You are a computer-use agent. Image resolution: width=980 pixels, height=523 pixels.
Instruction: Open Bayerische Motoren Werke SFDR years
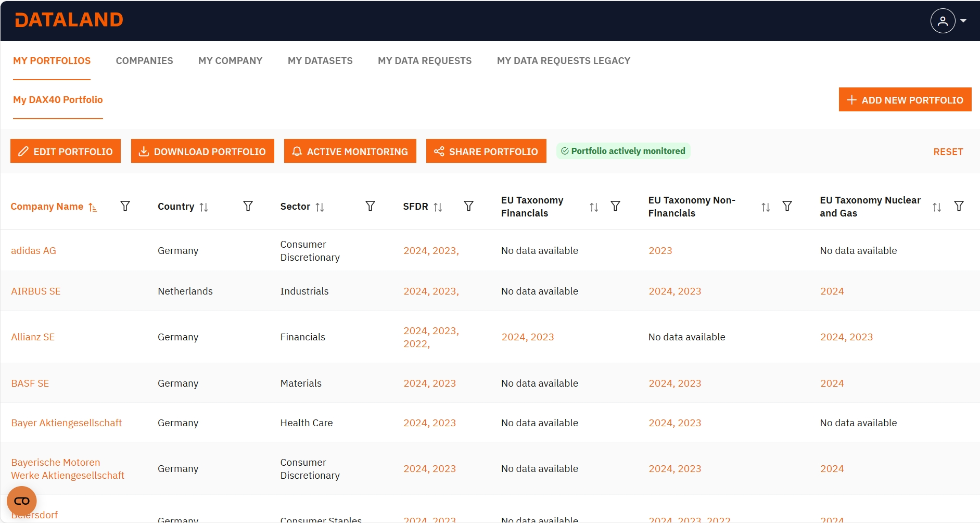click(x=429, y=468)
